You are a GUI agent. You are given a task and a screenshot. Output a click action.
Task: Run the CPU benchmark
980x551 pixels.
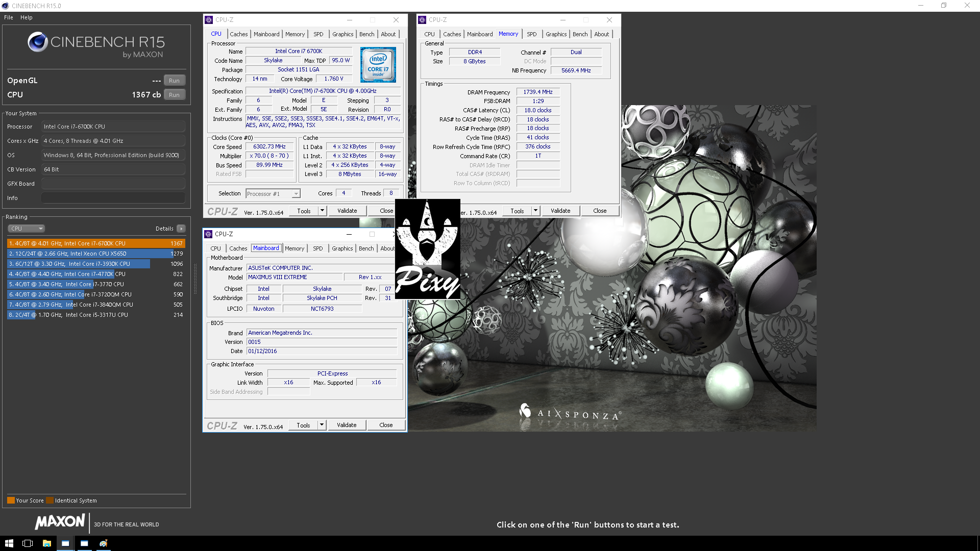point(175,95)
